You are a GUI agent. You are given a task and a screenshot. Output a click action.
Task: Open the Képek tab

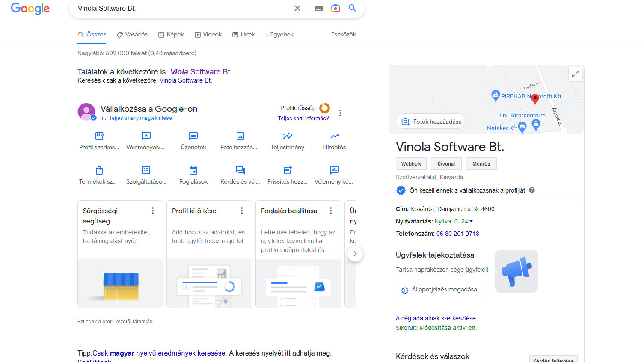tap(171, 34)
